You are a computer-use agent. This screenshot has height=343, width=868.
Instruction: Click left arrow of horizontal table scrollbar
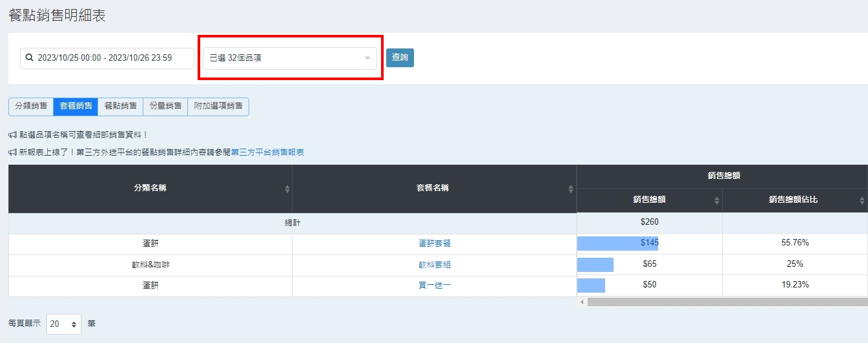tap(582, 302)
